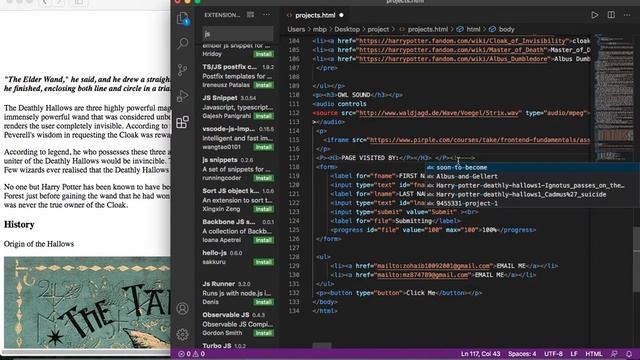
Task: Choose 9455331-project-1 autocomplete suggestion
Action: point(532,203)
